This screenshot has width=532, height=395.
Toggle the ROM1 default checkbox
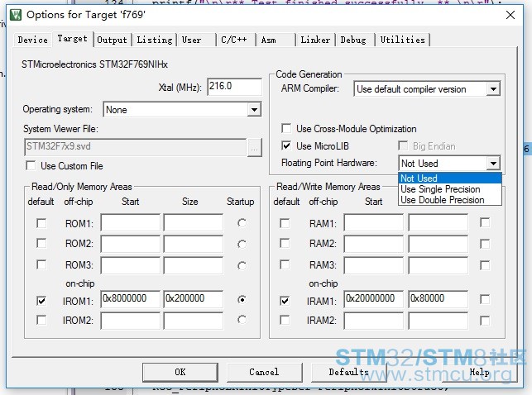41,223
